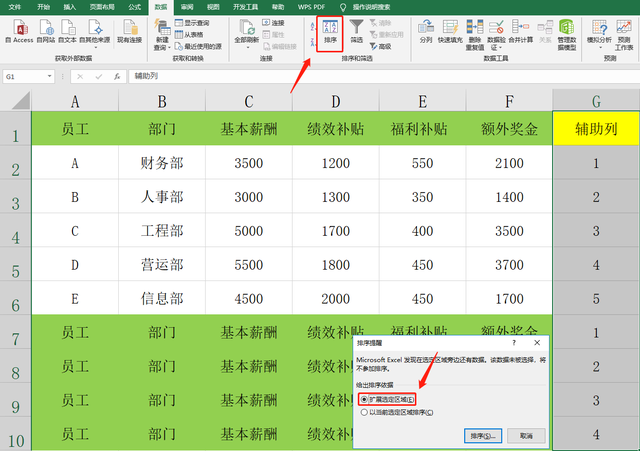Click the lightbulb 操作说明搜索 search
Viewport: 640px width, 451px height.
pos(367,7)
